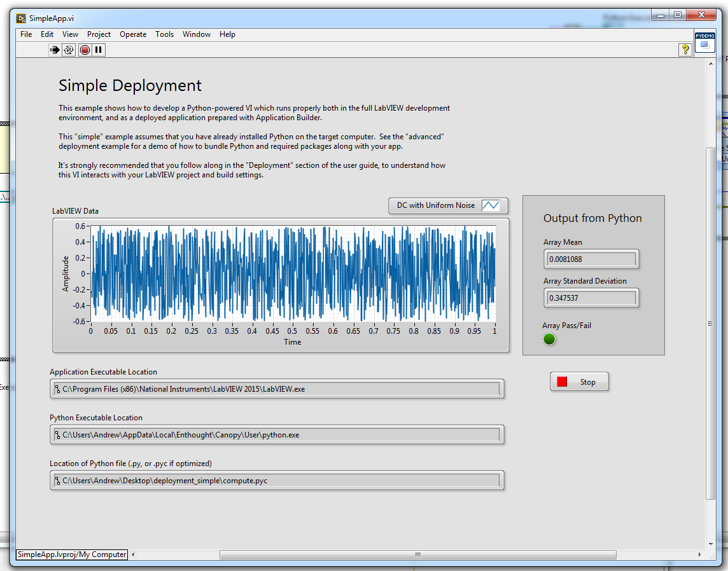Click the vertical scrollbar thumb
The height and width of the screenshot is (571, 728).
coord(710,323)
